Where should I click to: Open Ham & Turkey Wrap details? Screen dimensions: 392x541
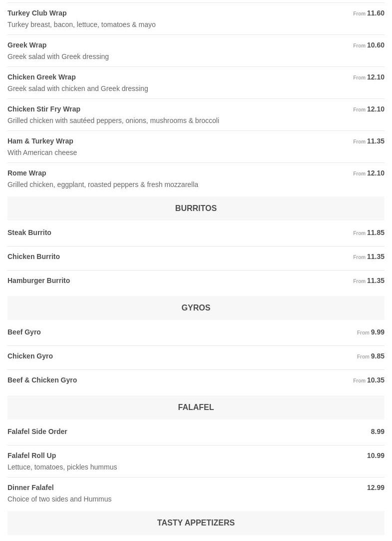[x=40, y=141]
